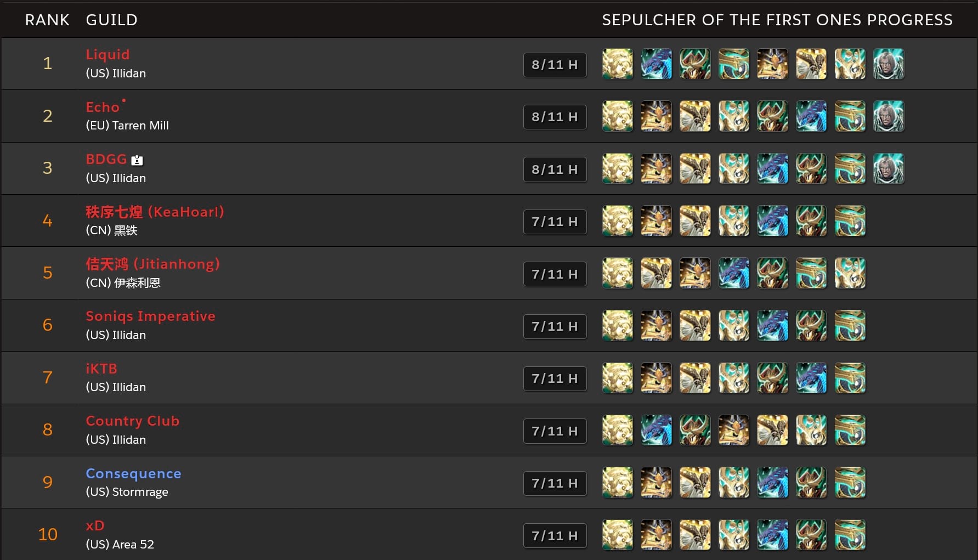Select the teal Dausegne icon in xD's row

(x=850, y=535)
